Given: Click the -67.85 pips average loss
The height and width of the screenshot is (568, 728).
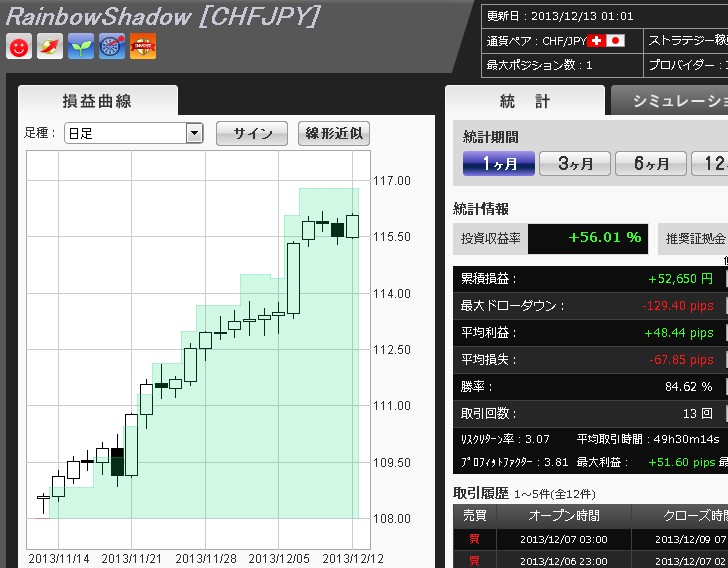Looking at the screenshot, I should (681, 359).
